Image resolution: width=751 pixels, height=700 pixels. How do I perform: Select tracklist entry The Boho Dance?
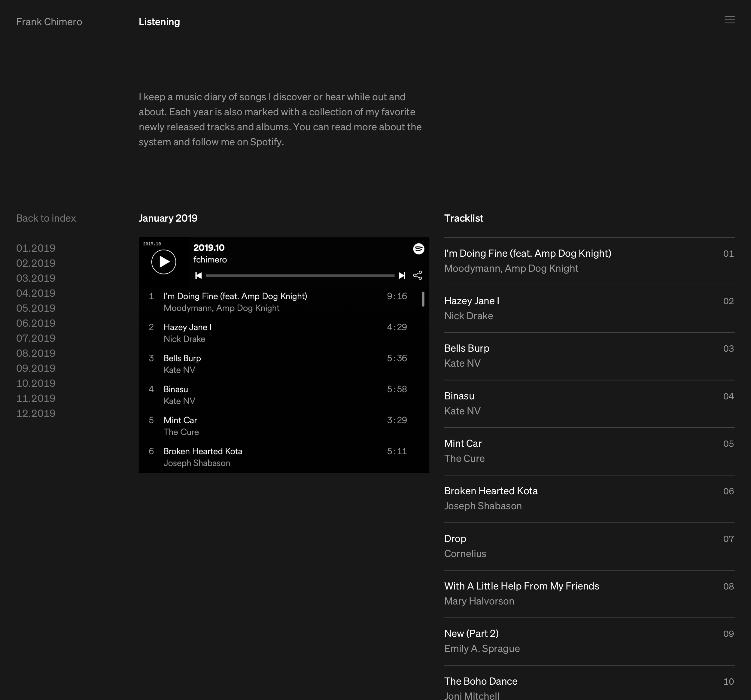[x=589, y=683]
